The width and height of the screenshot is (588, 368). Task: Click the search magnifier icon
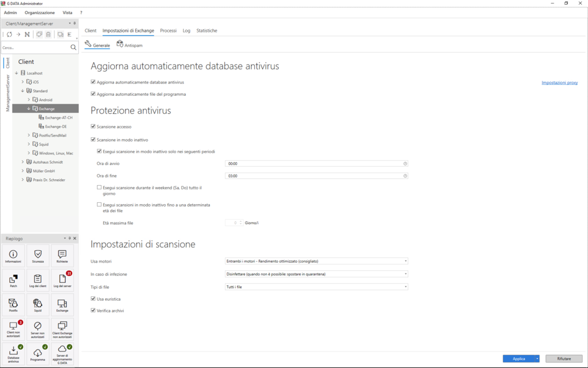click(73, 47)
